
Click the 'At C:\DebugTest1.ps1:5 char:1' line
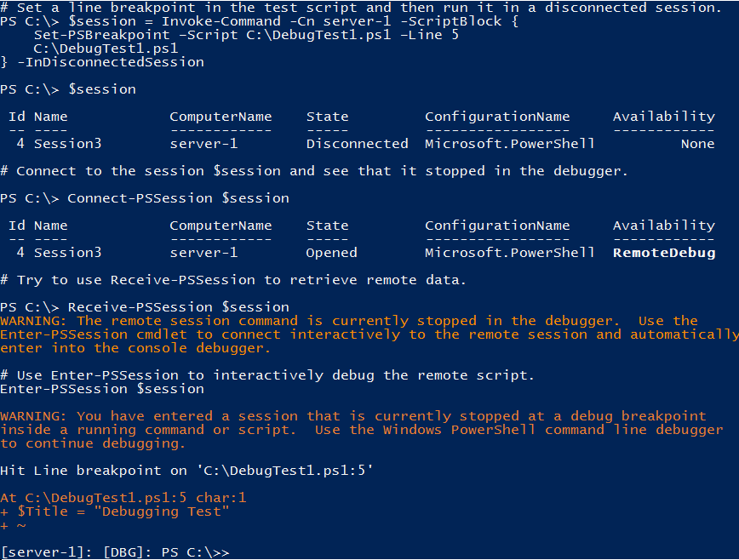(123, 498)
